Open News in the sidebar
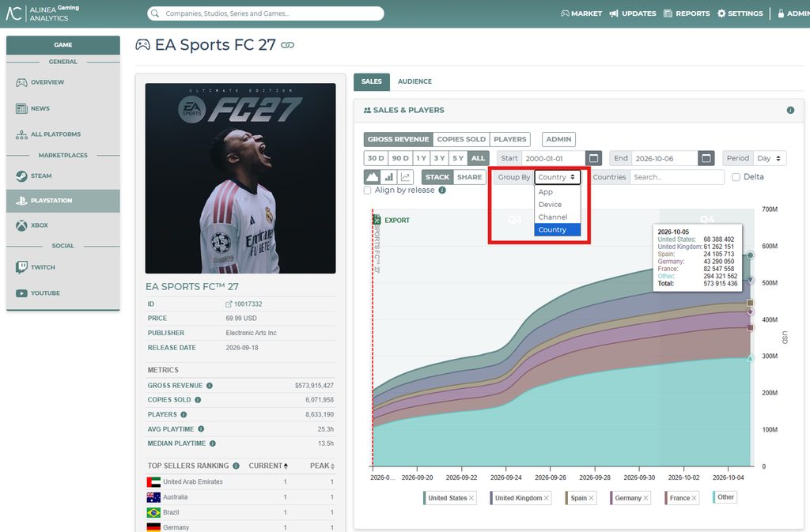Screen dimensions: 810x532 pos(62,108)
